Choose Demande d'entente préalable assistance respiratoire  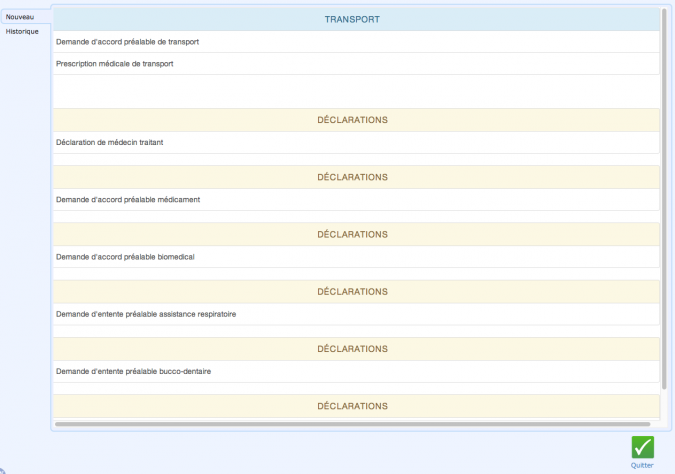[x=356, y=314]
